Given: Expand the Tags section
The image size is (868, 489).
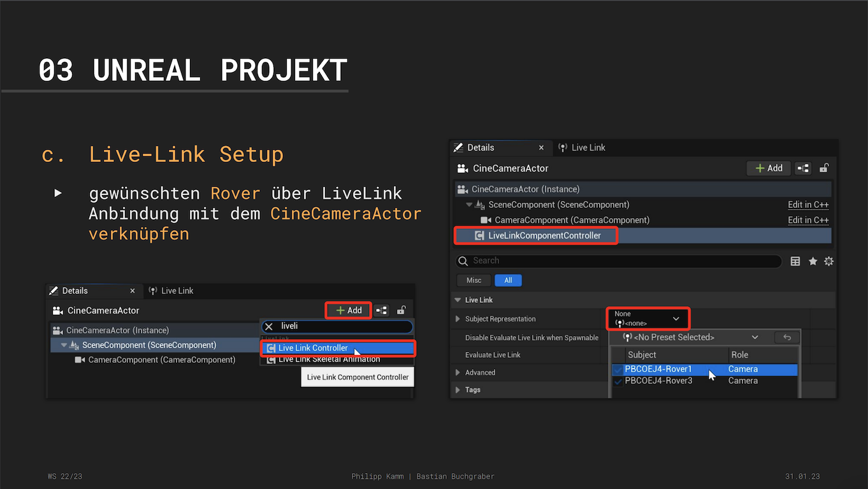Looking at the screenshot, I should (458, 390).
